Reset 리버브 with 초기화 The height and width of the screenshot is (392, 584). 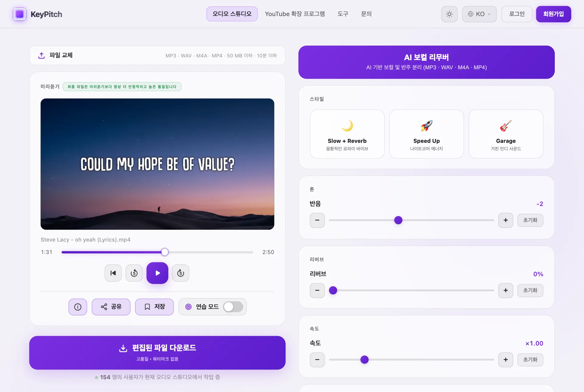[530, 291]
